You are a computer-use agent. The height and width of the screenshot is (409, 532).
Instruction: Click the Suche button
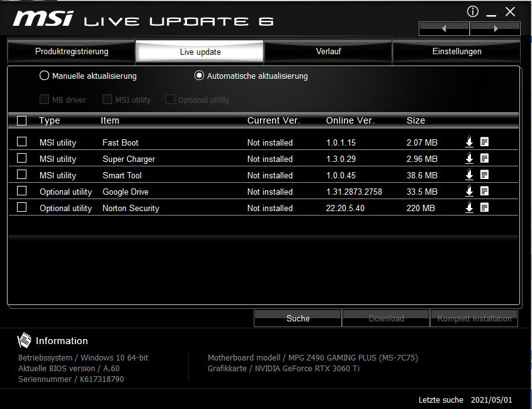[x=298, y=318]
